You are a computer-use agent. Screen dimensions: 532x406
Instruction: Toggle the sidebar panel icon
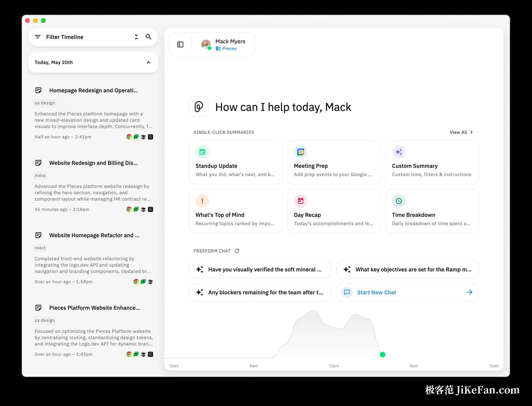point(180,44)
